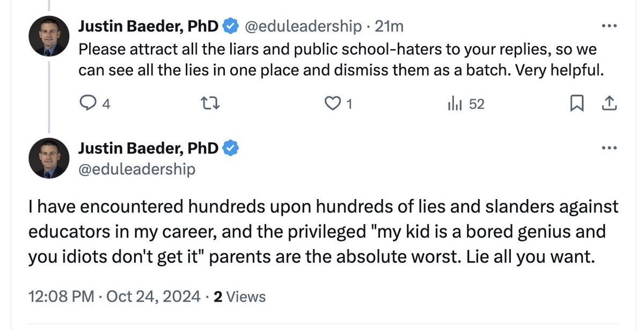Image resolution: width=644 pixels, height=330 pixels.
Task: Open the @eduleadership handle below the second name
Action: pyautogui.click(x=137, y=170)
